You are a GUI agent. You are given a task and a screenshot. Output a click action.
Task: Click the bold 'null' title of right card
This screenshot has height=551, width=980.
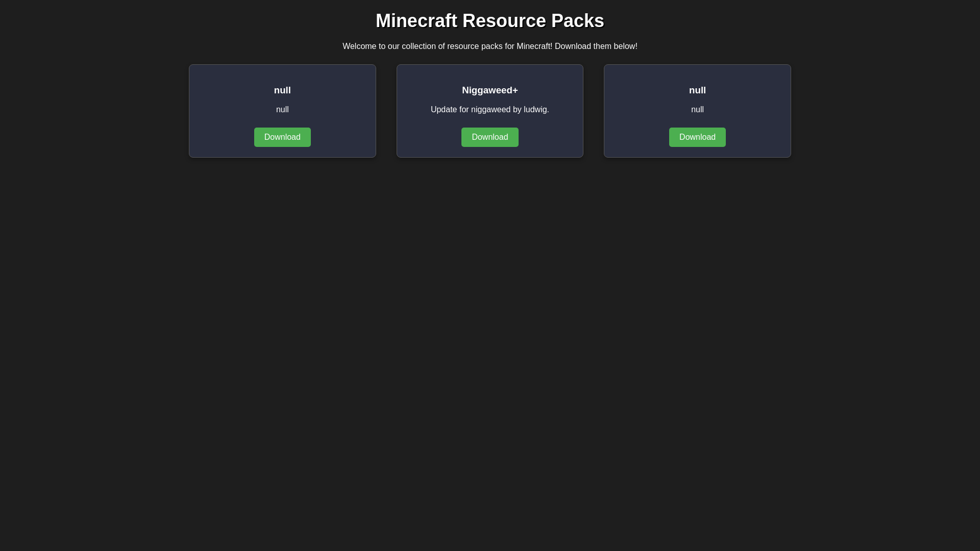(697, 90)
